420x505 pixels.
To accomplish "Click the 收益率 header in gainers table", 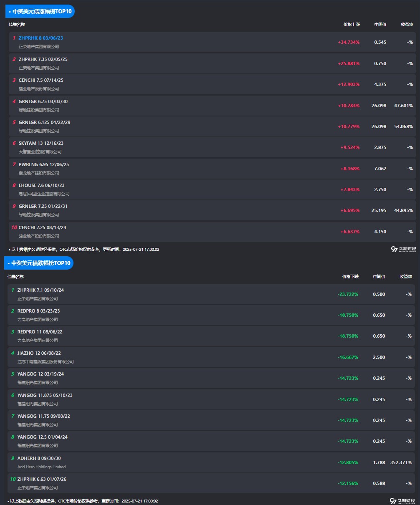I will point(407,25).
